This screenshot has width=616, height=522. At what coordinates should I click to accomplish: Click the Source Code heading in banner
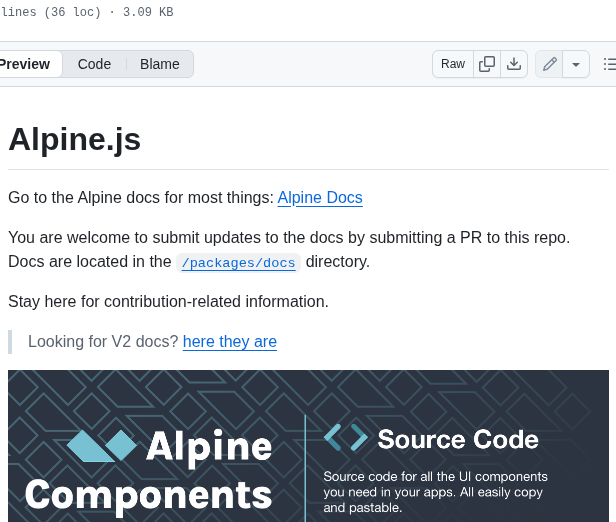(458, 439)
